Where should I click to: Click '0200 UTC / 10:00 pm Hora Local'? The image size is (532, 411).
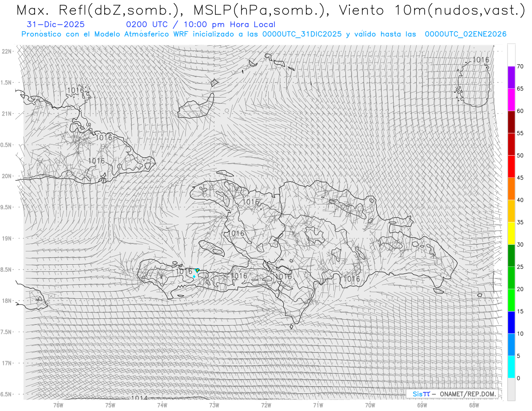pos(200,25)
